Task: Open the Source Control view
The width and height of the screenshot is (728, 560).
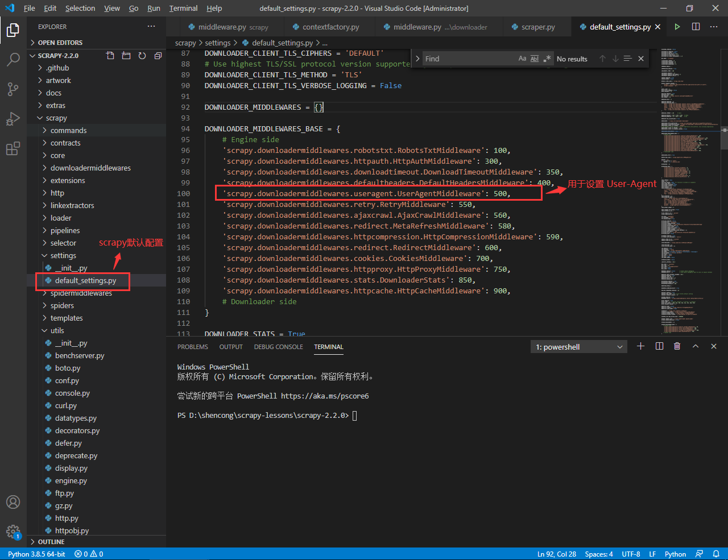Action: point(13,89)
